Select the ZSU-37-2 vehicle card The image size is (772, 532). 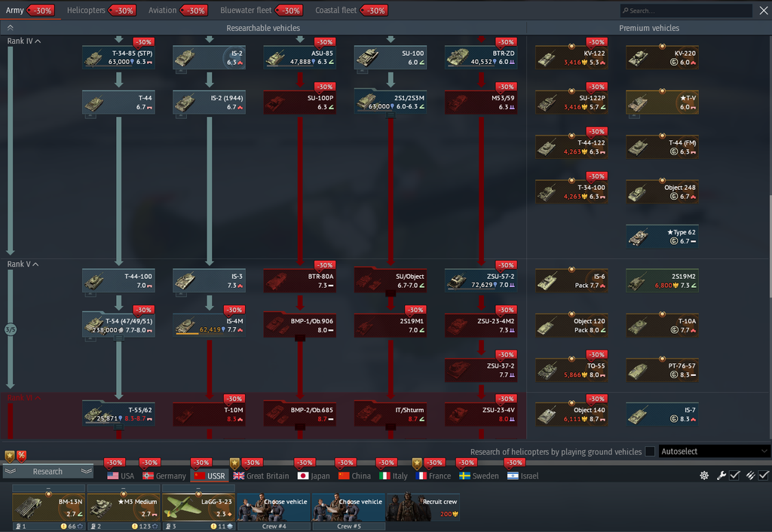[x=481, y=369]
